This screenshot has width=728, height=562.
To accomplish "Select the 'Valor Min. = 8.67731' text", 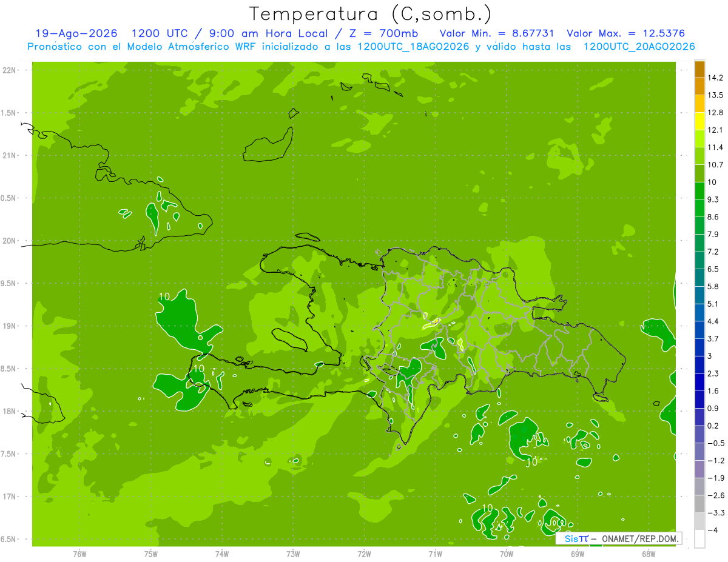I will point(497,33).
